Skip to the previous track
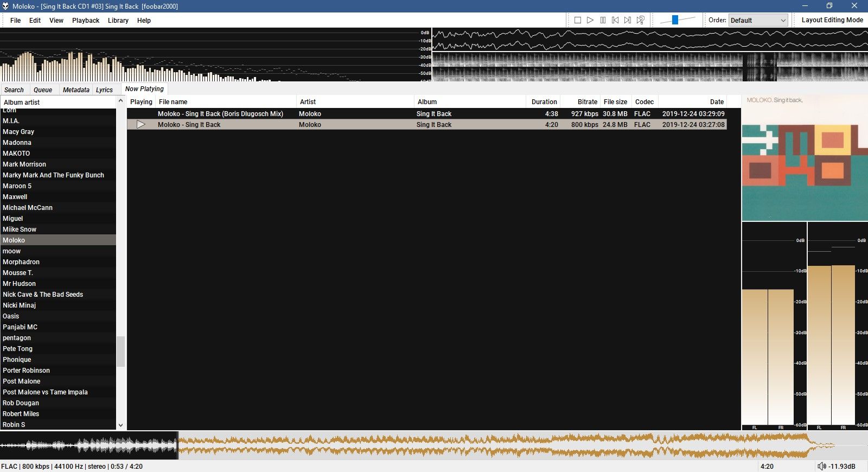868x472 pixels. [x=615, y=20]
